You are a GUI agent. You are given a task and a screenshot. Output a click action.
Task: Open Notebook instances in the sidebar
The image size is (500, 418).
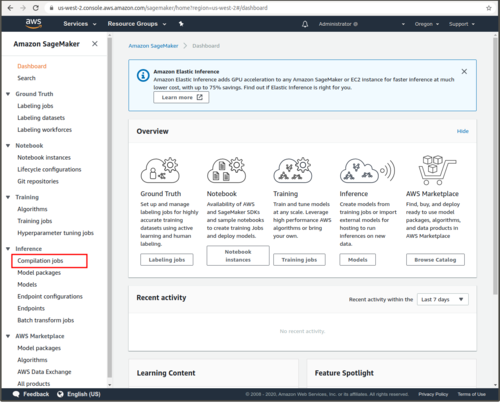[x=44, y=157]
